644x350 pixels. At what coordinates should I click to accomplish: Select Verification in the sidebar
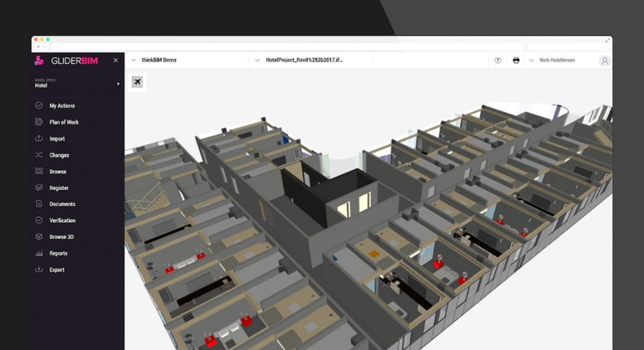tap(62, 220)
